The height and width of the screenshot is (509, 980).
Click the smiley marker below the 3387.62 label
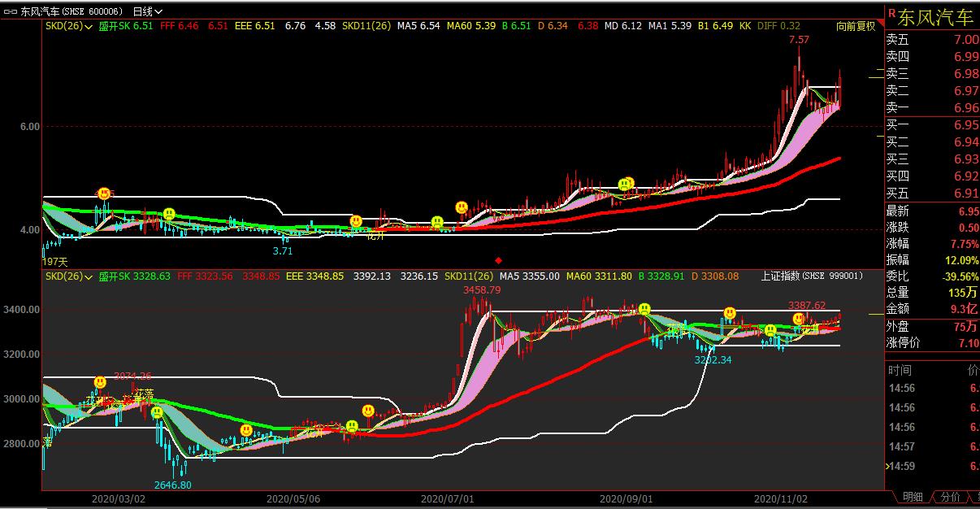coord(799,318)
